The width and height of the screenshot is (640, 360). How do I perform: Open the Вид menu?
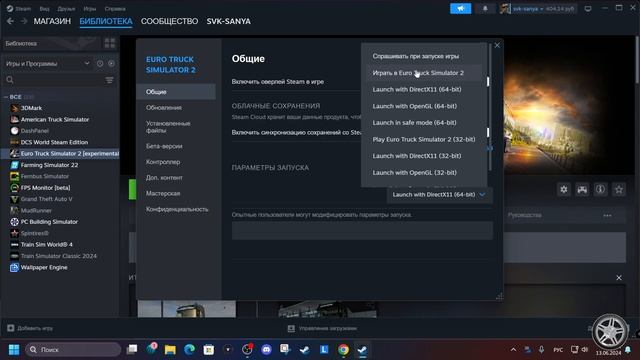44,9
